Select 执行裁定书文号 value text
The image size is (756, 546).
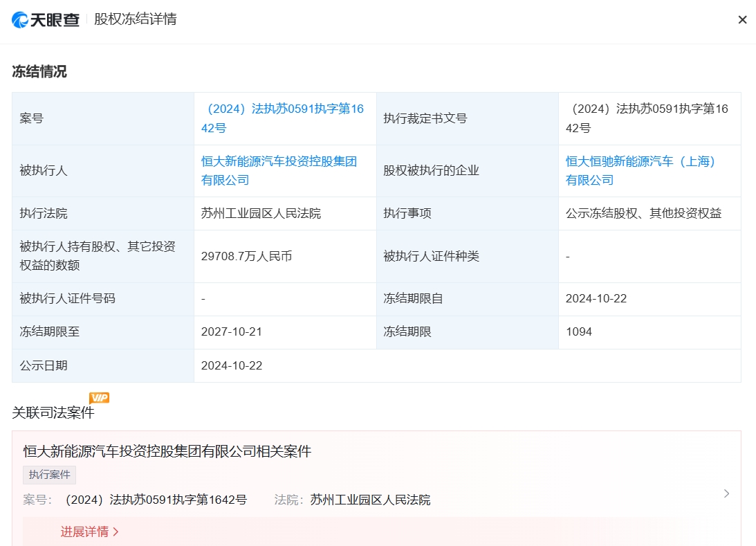point(647,118)
